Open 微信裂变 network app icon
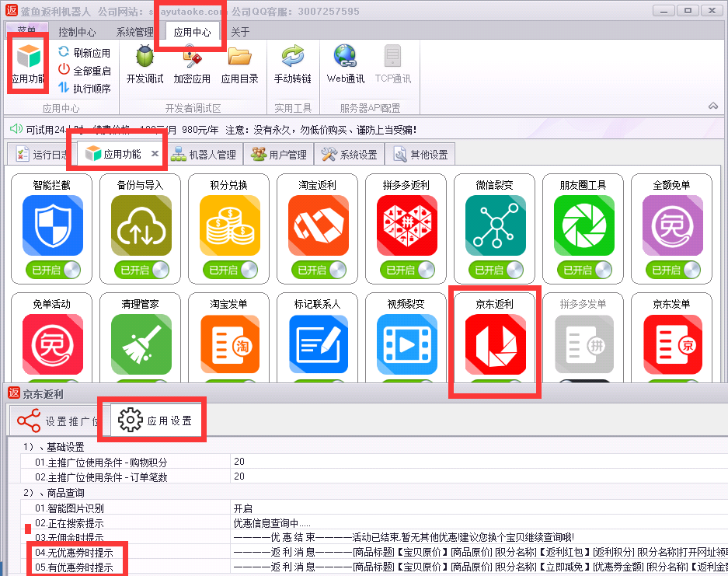This screenshot has width=728, height=576. (496, 225)
